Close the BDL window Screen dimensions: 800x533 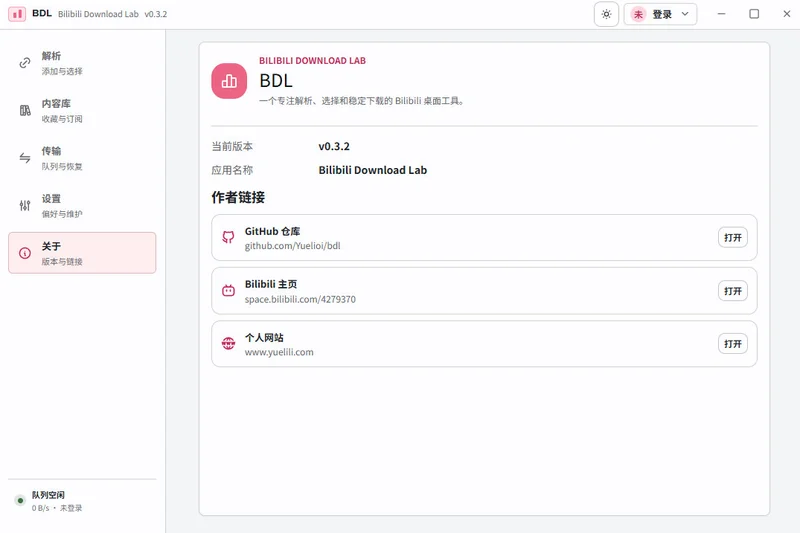(x=787, y=14)
